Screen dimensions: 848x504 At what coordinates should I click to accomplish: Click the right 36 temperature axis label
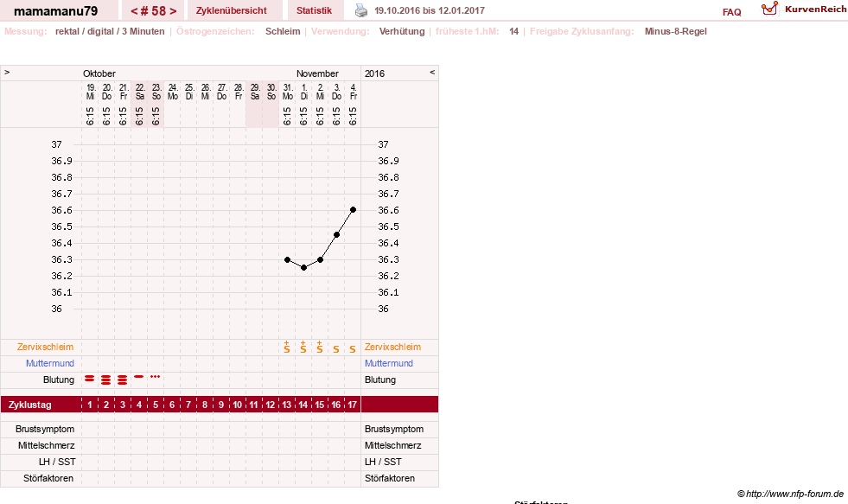383,309
